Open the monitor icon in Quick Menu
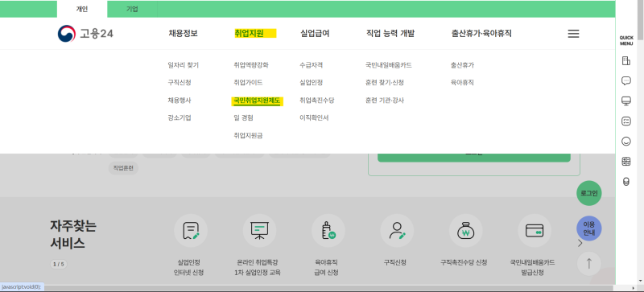 pyautogui.click(x=626, y=101)
